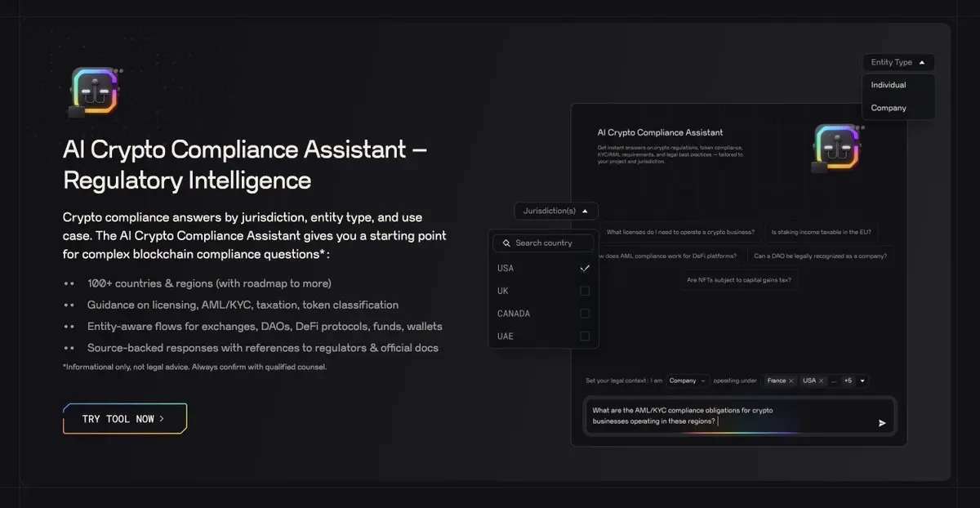Click the USA label in the country list

[x=506, y=268]
